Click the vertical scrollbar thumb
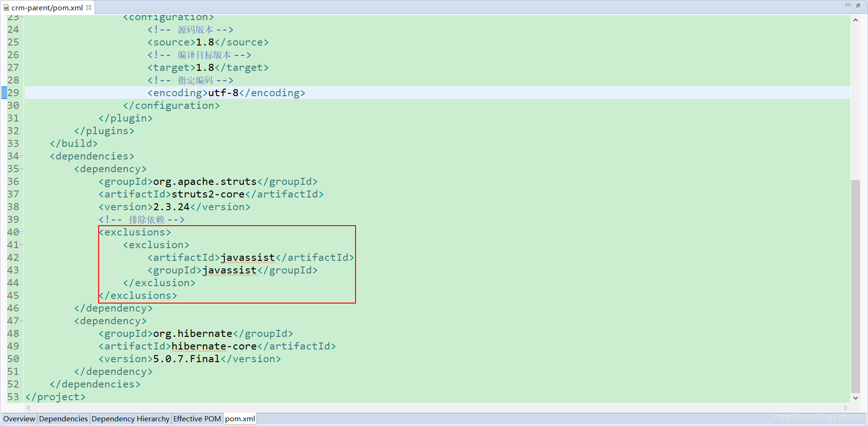Image resolution: width=868 pixels, height=426 pixels. [x=855, y=286]
